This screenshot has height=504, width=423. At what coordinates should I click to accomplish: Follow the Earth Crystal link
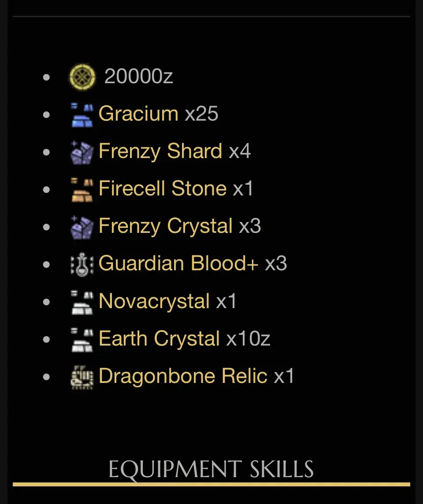tap(159, 338)
